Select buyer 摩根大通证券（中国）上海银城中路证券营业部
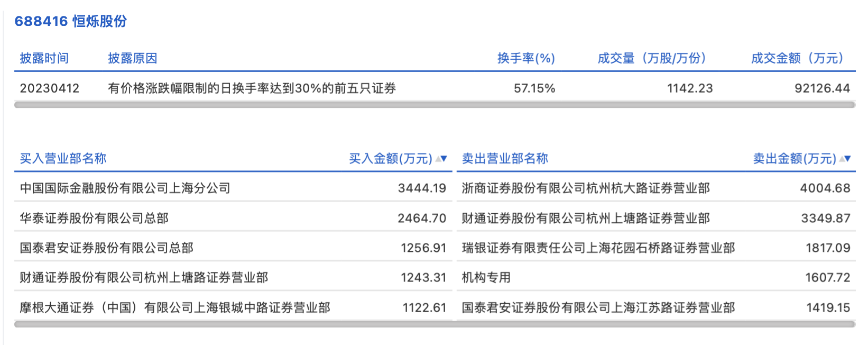The image size is (868, 345). point(175,307)
